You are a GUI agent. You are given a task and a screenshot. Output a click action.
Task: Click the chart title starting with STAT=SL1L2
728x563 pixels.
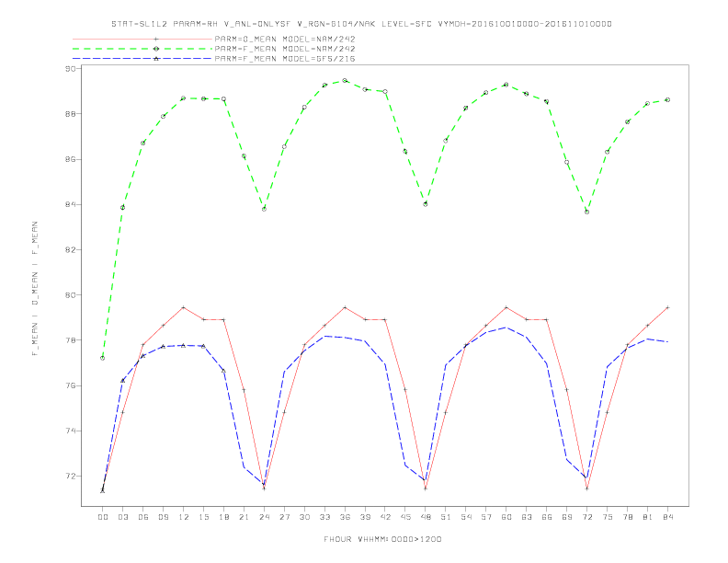(361, 24)
